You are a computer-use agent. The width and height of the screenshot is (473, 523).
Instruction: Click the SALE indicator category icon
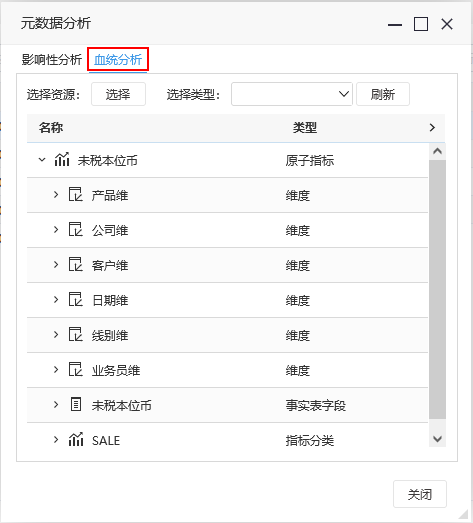pyautogui.click(x=76, y=440)
